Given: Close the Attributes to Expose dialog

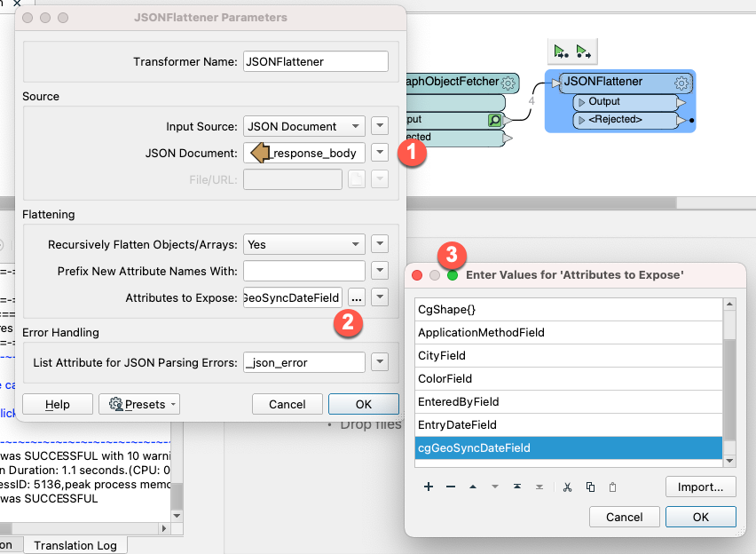Looking at the screenshot, I should [417, 275].
